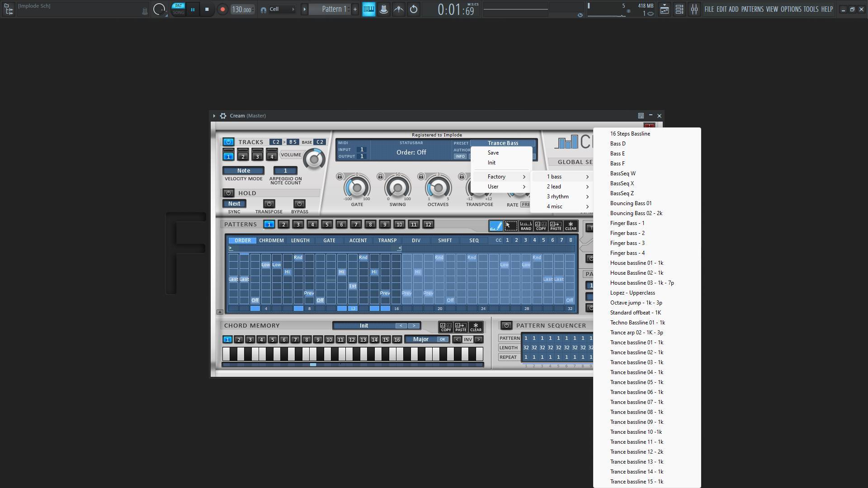
Task: Adjust the SWING knob
Action: (x=397, y=188)
